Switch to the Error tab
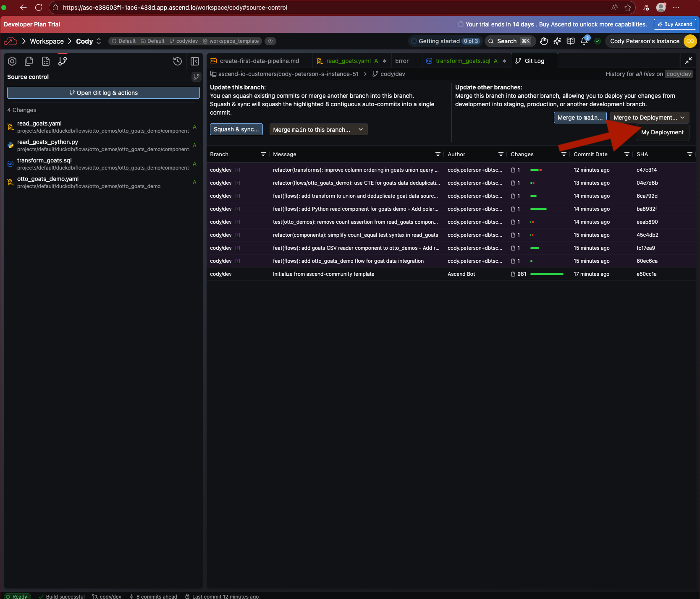The width and height of the screenshot is (700, 599). pyautogui.click(x=402, y=61)
